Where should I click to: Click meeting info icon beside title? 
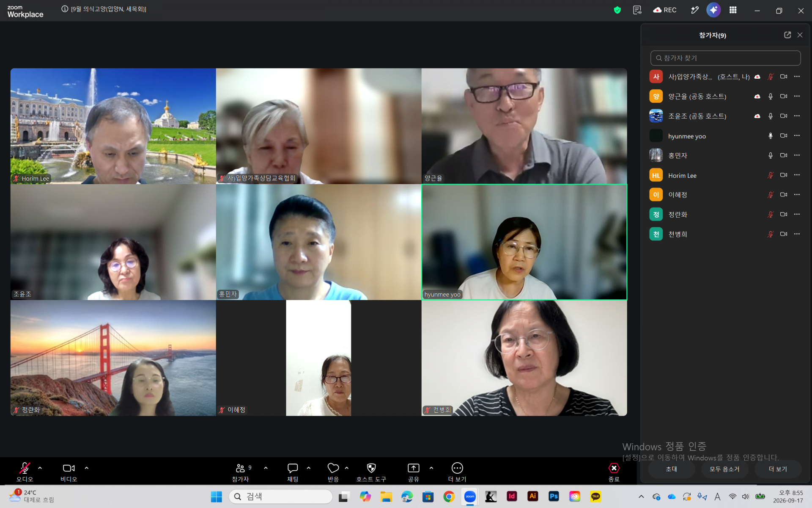point(65,9)
